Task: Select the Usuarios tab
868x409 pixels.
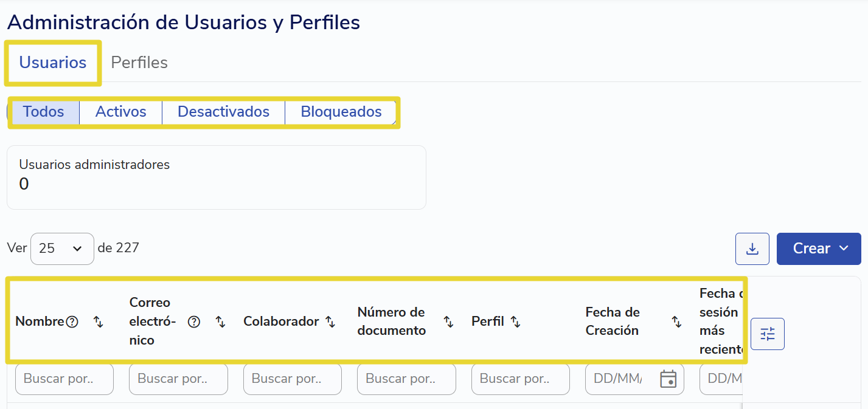Action: pos(53,63)
